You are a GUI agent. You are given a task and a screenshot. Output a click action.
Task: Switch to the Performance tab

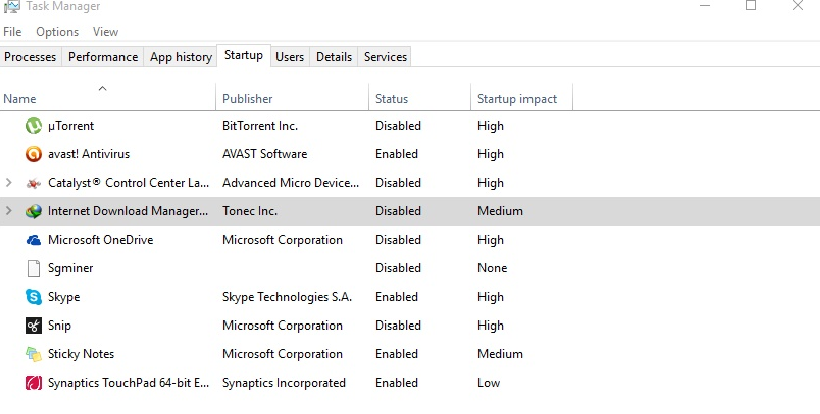point(103,57)
